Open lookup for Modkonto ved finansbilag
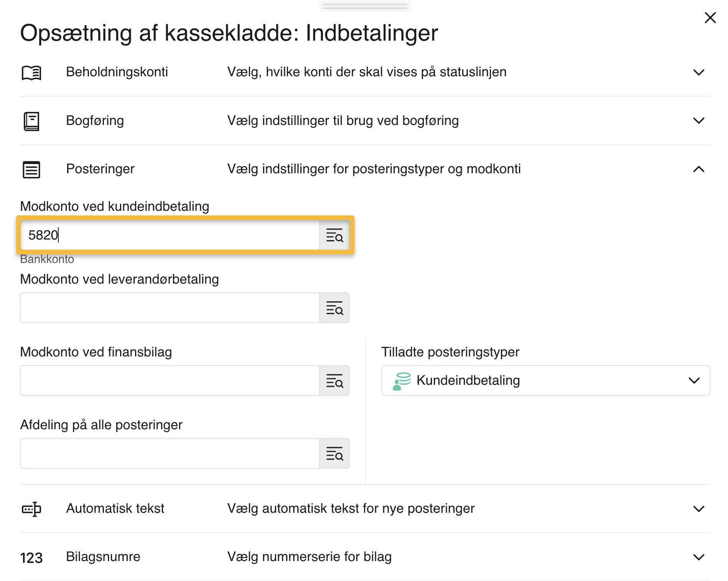728x581 pixels. (x=335, y=381)
